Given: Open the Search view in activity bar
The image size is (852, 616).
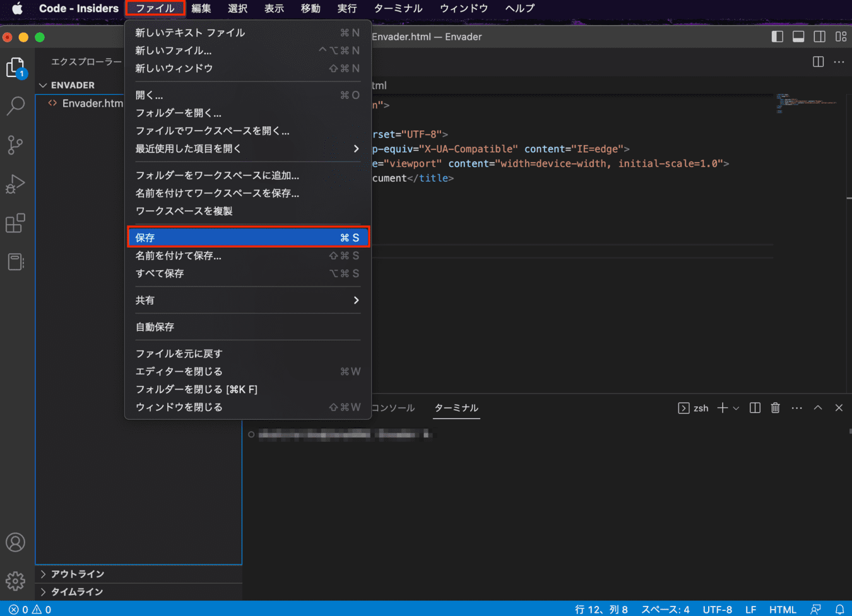Looking at the screenshot, I should 15,105.
